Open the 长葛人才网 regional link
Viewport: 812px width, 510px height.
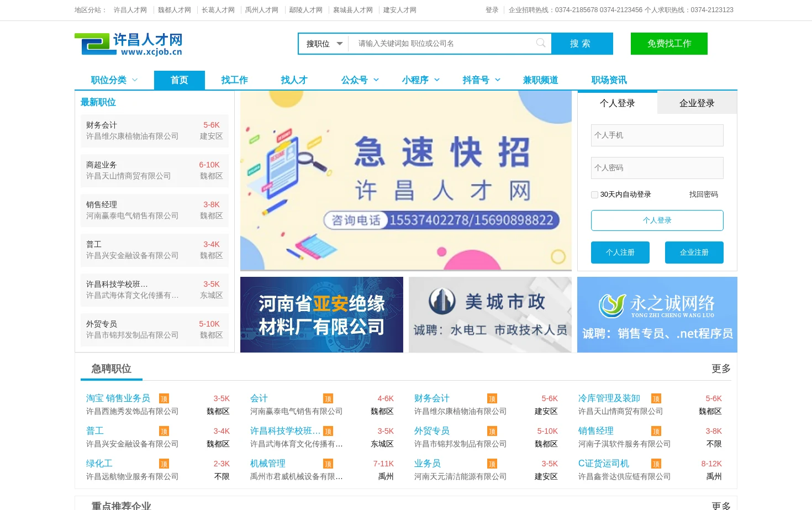(x=218, y=10)
